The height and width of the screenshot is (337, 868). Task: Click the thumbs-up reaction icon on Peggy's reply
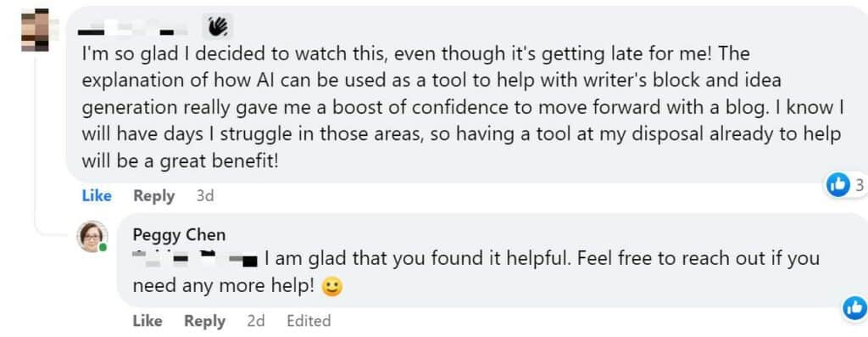[x=854, y=308]
